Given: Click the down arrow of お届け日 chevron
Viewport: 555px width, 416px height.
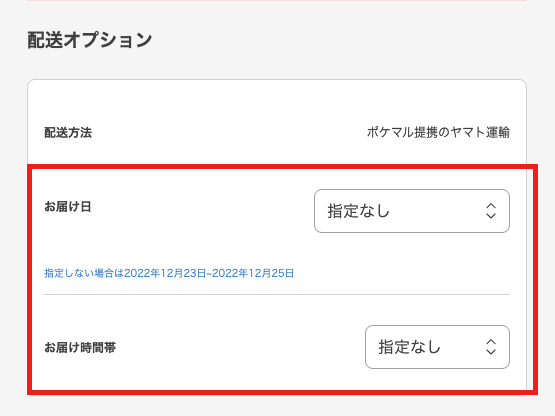Looking at the screenshot, I should [x=491, y=216].
